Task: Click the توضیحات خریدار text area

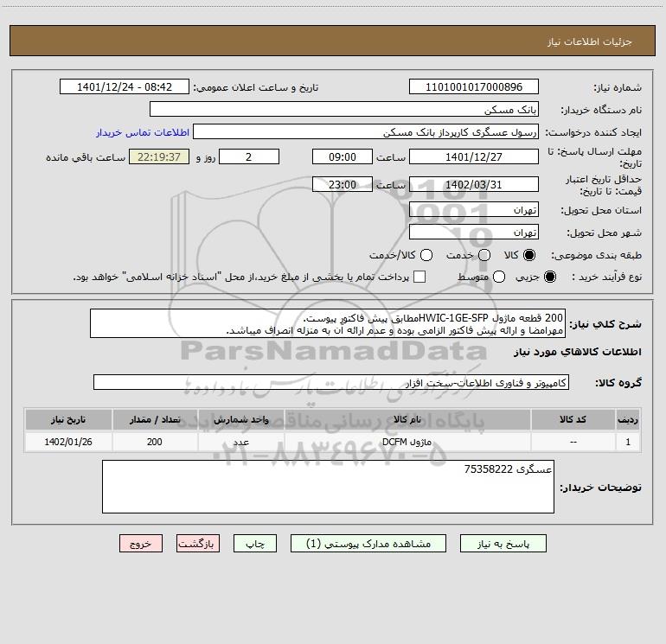Action: (x=329, y=487)
